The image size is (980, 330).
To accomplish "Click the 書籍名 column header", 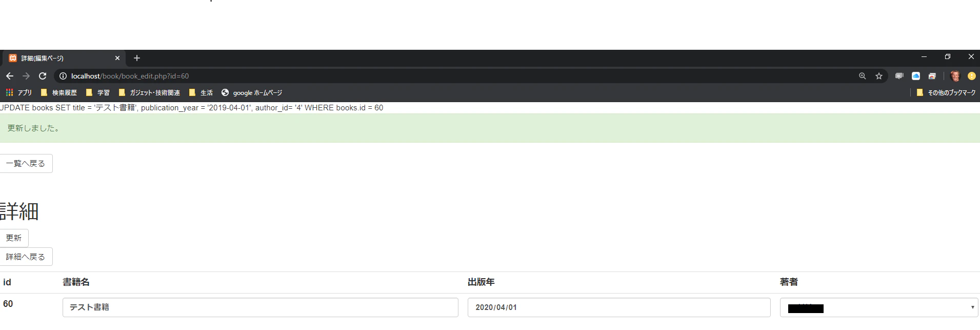I will 76,282.
